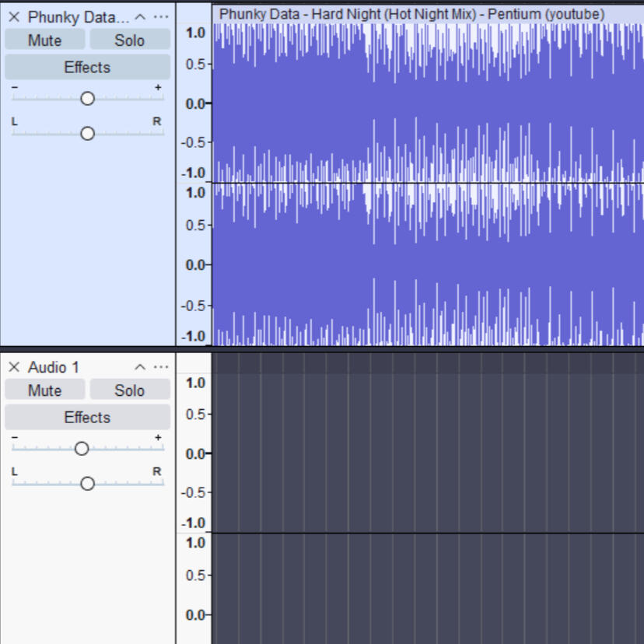Viewport: 644px width, 644px height.
Task: Close the Phunky Data track
Action: pos(14,17)
